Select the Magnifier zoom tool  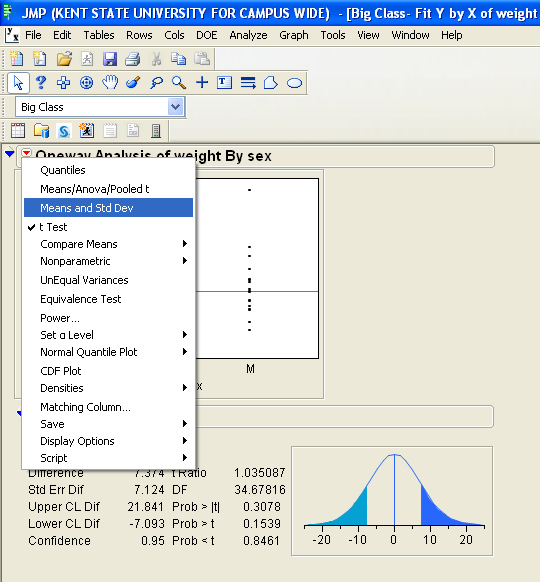179,82
